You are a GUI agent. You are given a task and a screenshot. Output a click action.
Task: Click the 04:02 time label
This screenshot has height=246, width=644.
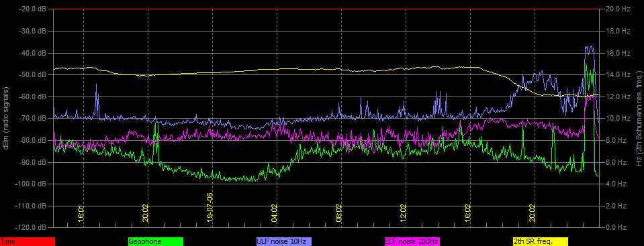click(x=275, y=214)
